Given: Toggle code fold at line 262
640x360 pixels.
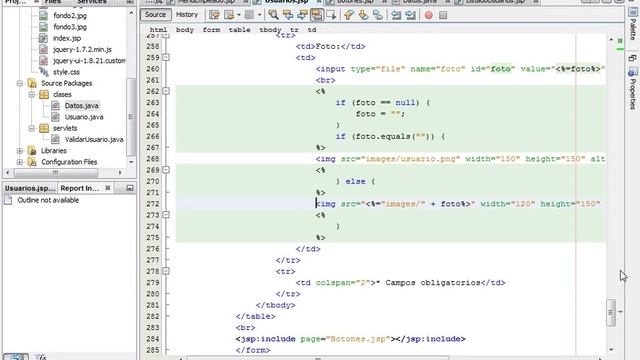Looking at the screenshot, I should coord(166,91).
